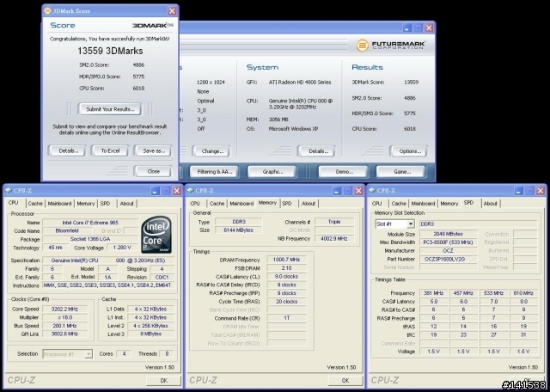
Task: Click 3DMark Score window title icon
Action: [x=47, y=11]
